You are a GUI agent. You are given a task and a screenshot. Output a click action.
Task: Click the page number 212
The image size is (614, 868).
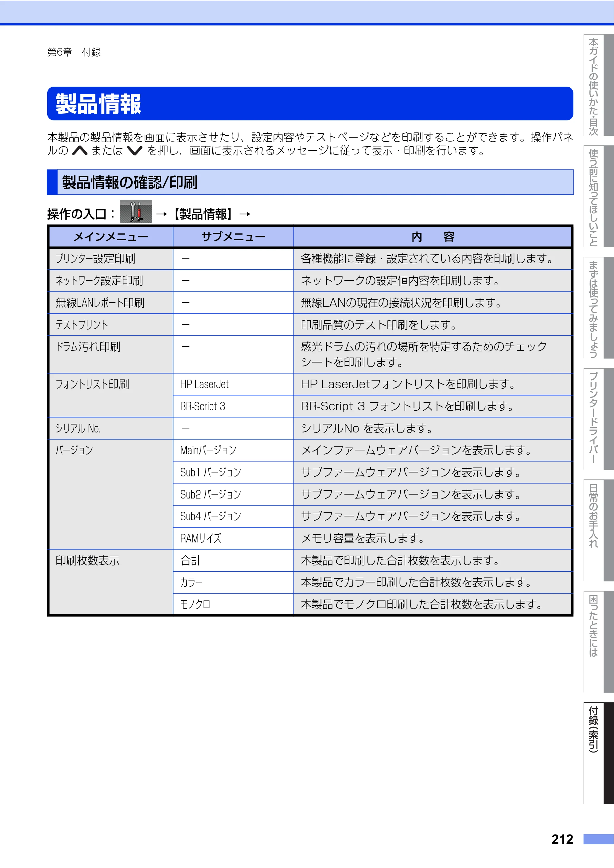(563, 839)
